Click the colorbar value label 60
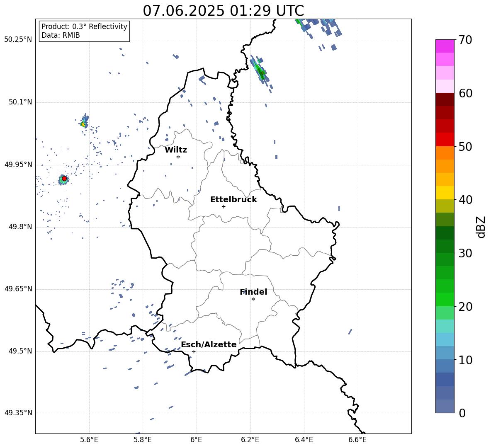The height and width of the screenshot is (448, 491). [x=465, y=93]
